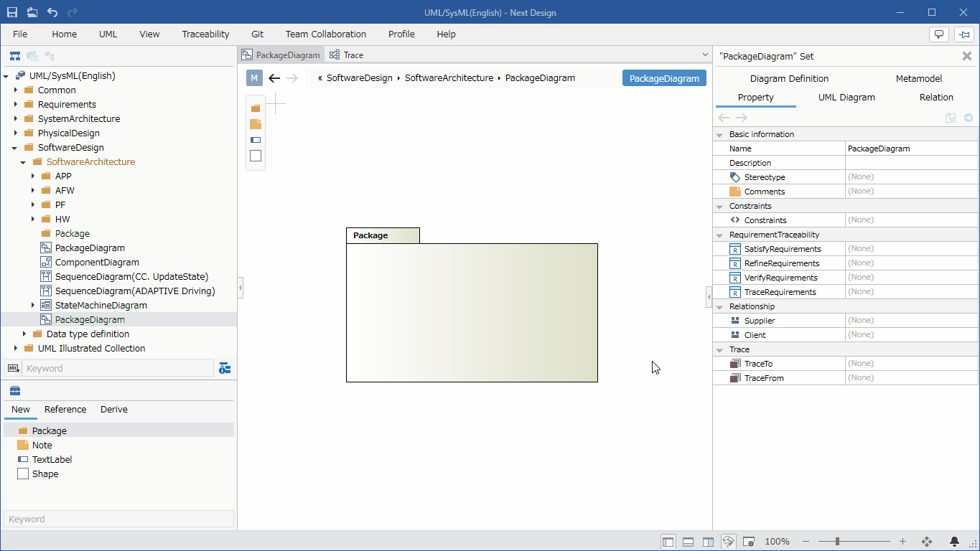The width and height of the screenshot is (980, 551).
Task: Switch to the Metamodel inspector tab
Action: 919,78
